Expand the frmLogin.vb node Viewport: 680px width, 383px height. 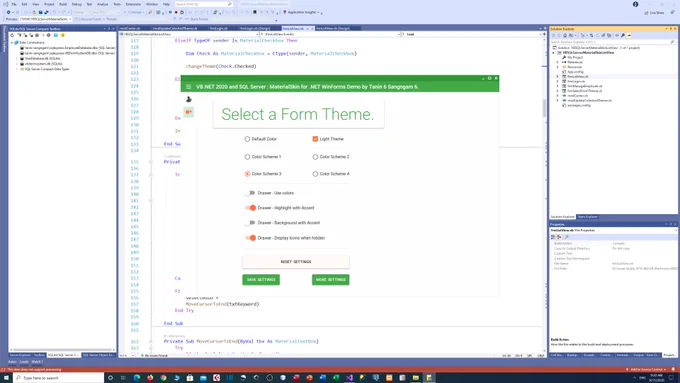[558, 81]
